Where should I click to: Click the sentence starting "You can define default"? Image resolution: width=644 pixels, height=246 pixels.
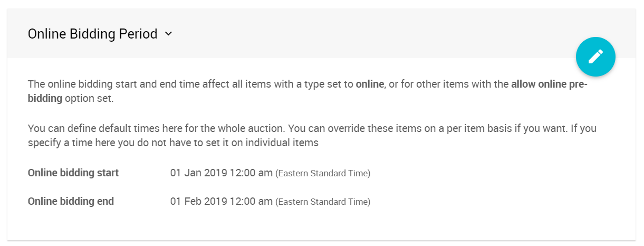pos(158,128)
